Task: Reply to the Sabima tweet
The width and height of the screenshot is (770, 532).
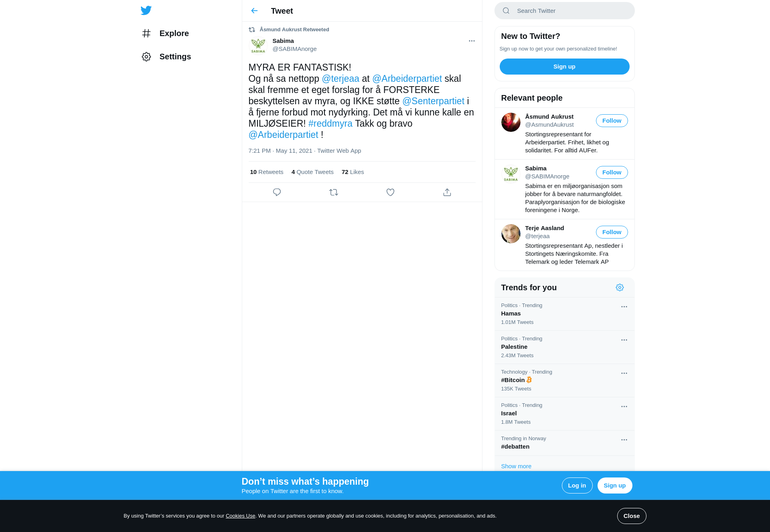Action: click(x=277, y=192)
